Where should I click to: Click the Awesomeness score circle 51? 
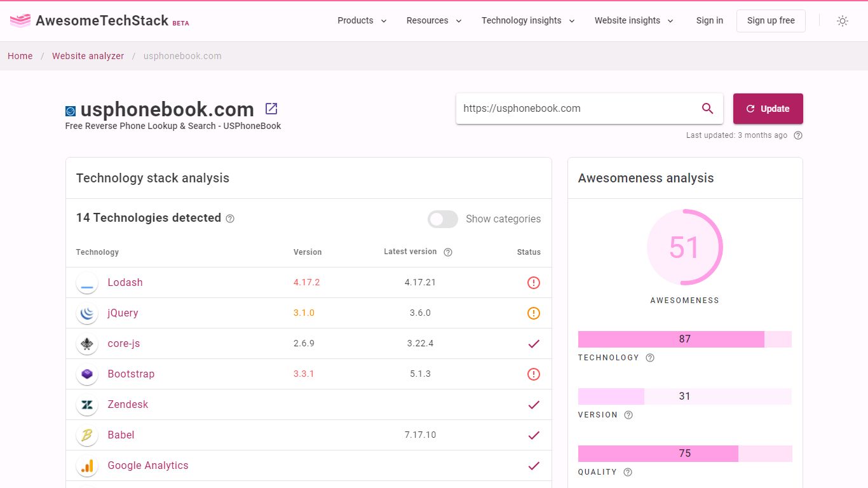point(685,247)
